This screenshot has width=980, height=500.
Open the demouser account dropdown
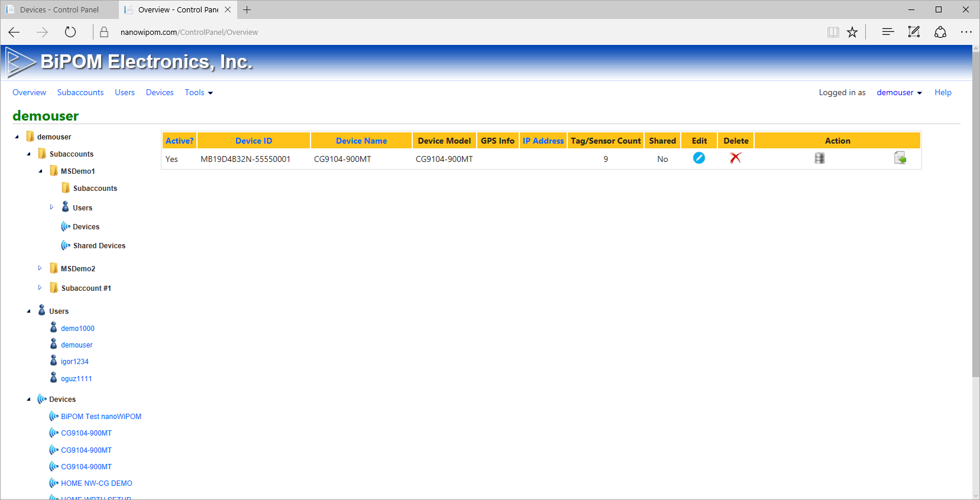click(x=899, y=92)
